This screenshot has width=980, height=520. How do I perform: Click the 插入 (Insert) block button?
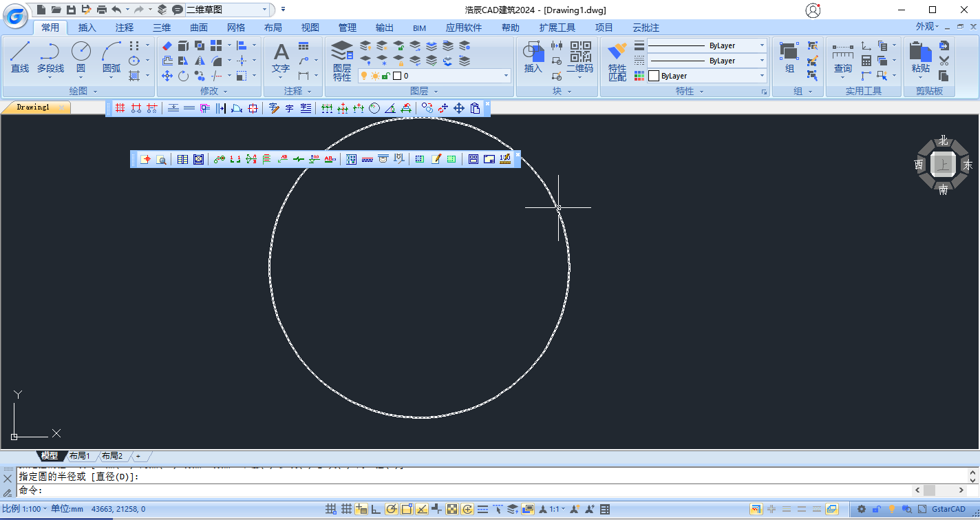533,56
